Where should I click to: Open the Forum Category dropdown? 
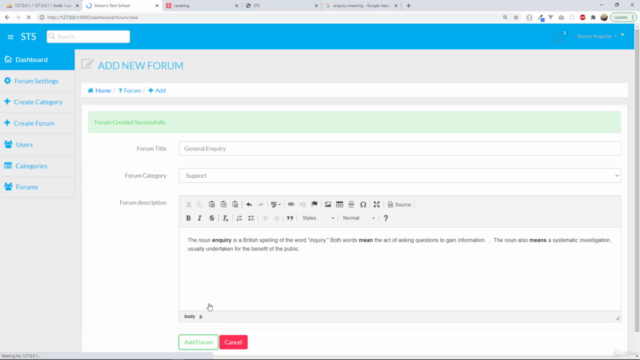(400, 176)
